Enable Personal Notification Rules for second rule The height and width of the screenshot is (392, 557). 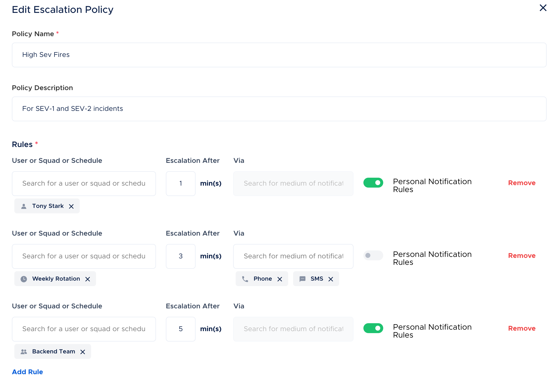373,255
